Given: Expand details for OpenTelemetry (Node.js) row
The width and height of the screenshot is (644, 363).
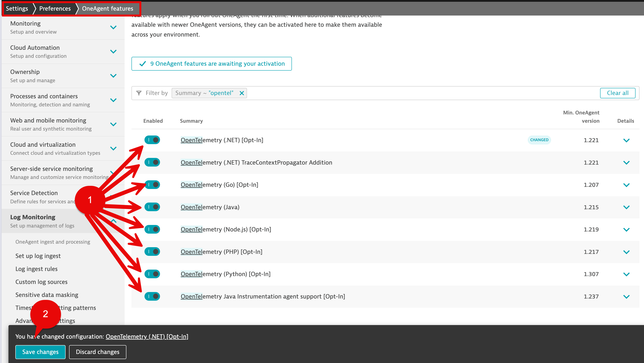Looking at the screenshot, I should [626, 230].
